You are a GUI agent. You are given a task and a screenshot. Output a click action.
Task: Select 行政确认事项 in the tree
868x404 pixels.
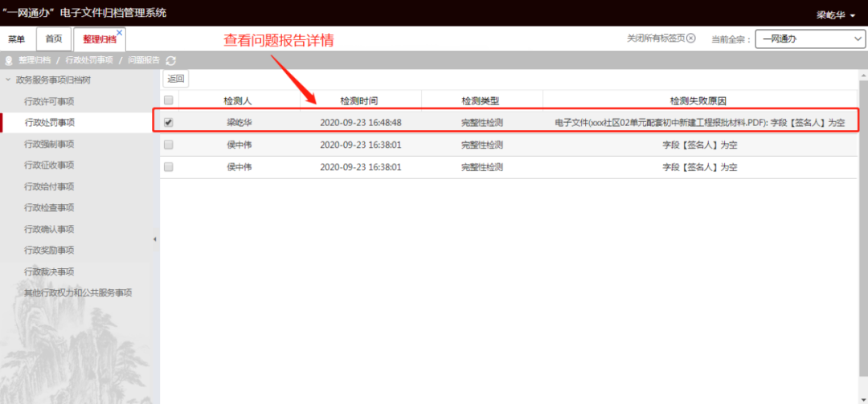(x=49, y=229)
